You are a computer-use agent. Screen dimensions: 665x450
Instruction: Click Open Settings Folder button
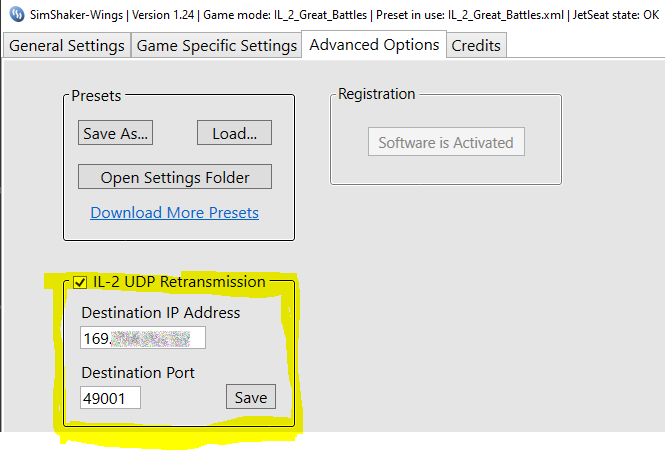(x=175, y=177)
